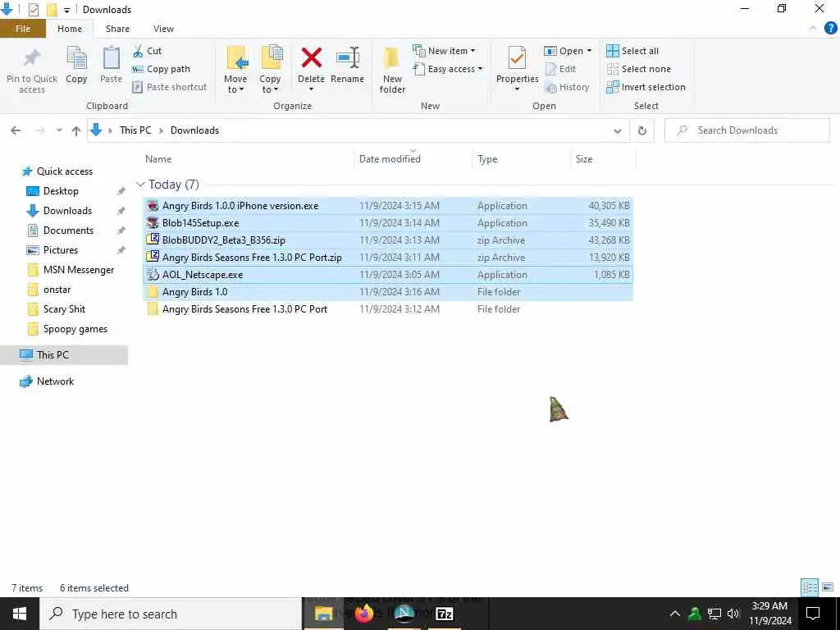Go back with the Back arrow
The image size is (840, 630).
click(16, 130)
